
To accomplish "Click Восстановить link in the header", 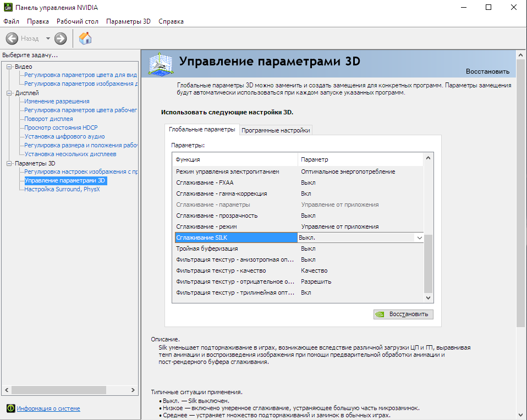I will 487,71.
